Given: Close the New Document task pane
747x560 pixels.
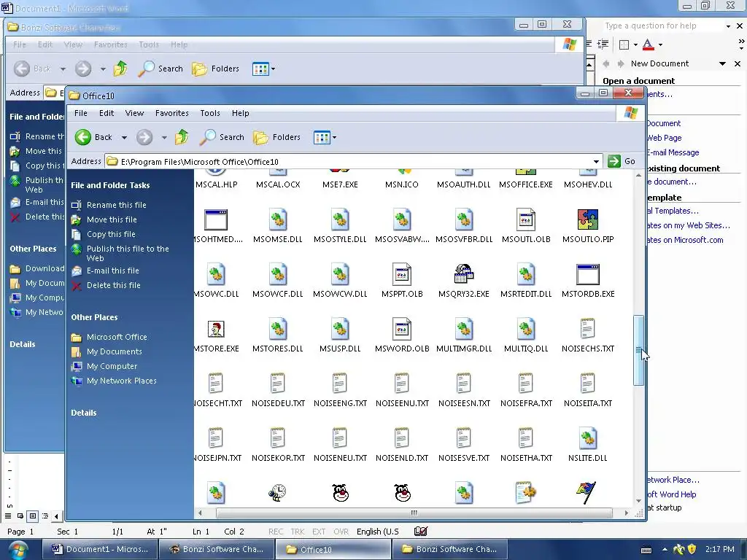Looking at the screenshot, I should (738, 63).
